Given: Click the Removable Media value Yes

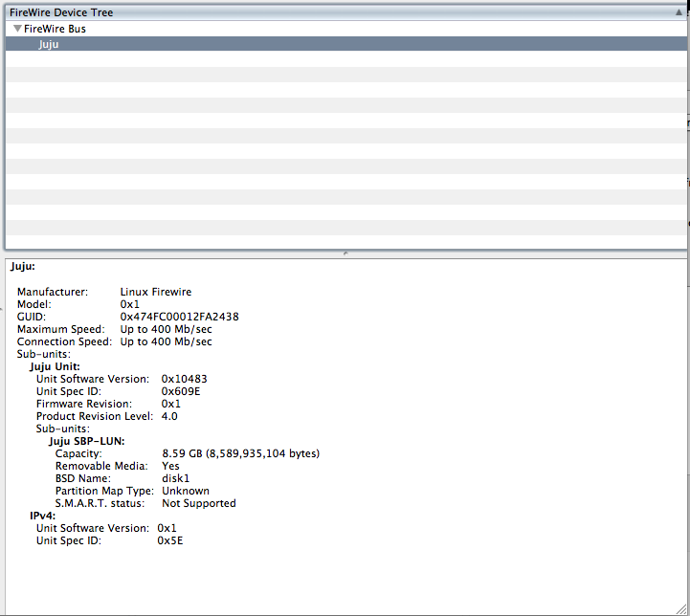Looking at the screenshot, I should pos(170,466).
